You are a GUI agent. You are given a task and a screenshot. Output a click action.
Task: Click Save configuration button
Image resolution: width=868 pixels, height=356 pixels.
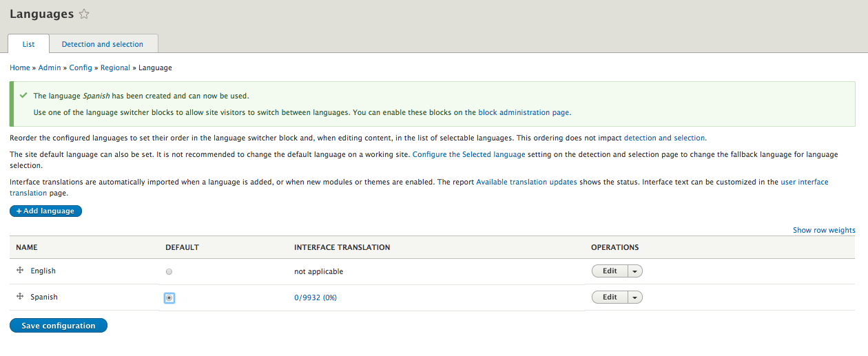(59, 326)
